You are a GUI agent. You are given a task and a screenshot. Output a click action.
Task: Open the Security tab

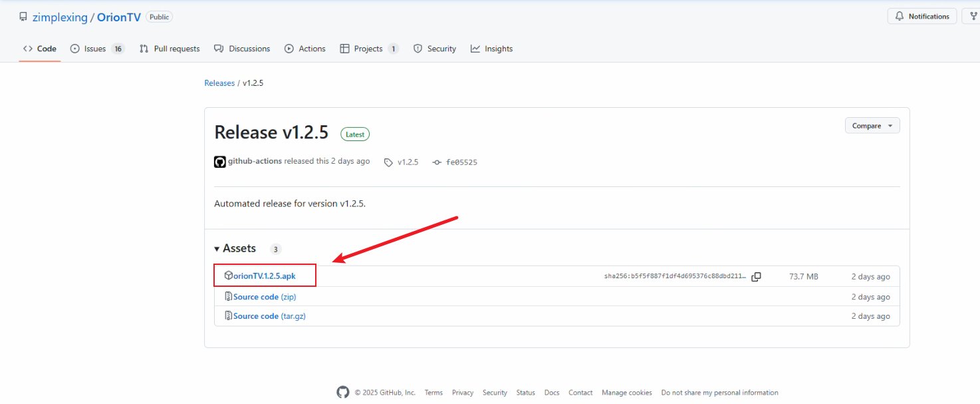click(x=435, y=49)
